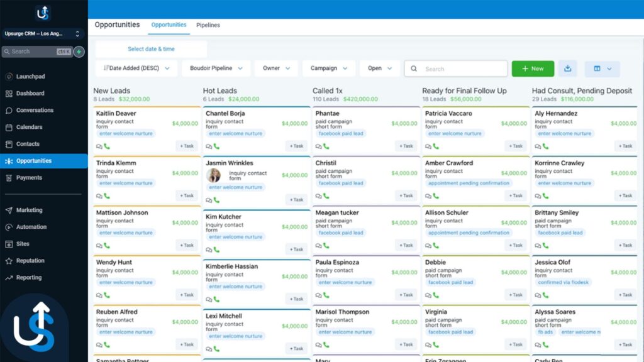Open conversation icon on Virginia card
644x362 pixels.
tap(428, 345)
